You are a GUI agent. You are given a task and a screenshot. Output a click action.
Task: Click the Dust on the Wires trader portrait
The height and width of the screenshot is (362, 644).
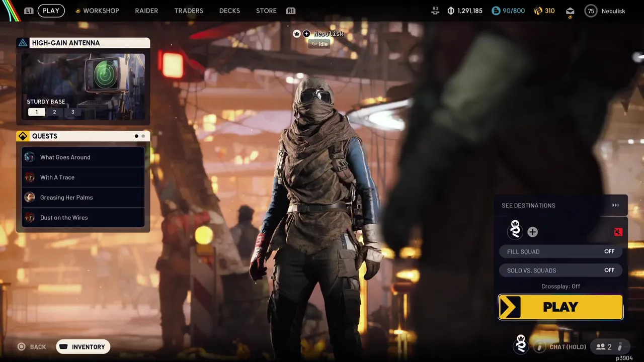[x=30, y=217]
